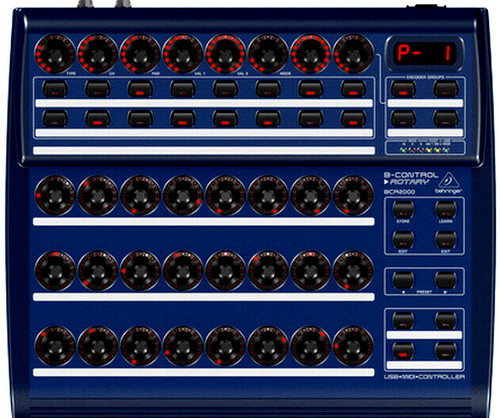Toggle seventh button in upper button row
Image resolution: width=500 pixels, height=418 pixels.
tap(311, 89)
